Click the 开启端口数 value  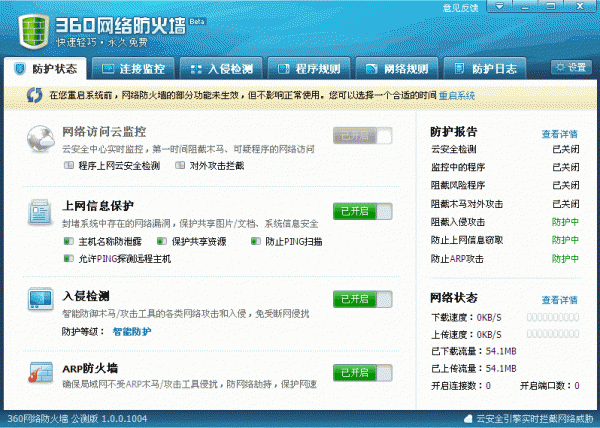point(577,386)
